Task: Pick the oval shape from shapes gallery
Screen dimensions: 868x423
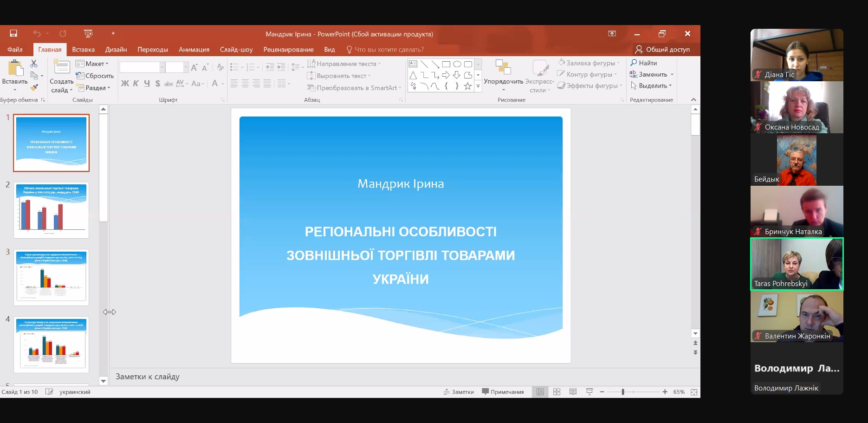Action: [457, 64]
